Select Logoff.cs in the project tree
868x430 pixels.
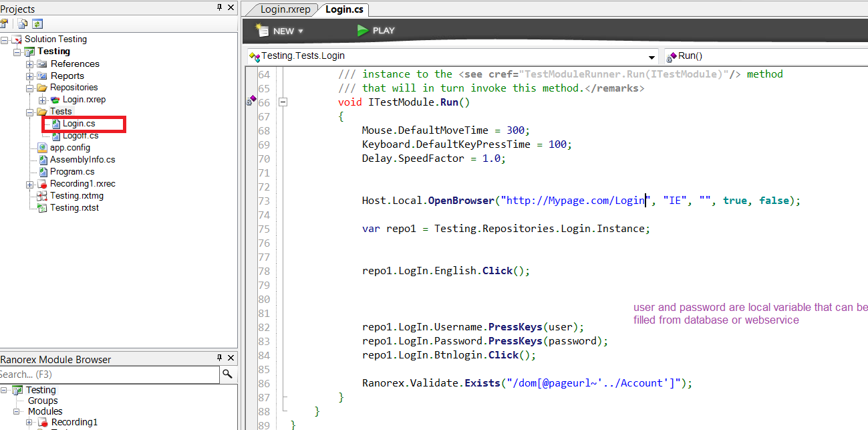pyautogui.click(x=80, y=136)
